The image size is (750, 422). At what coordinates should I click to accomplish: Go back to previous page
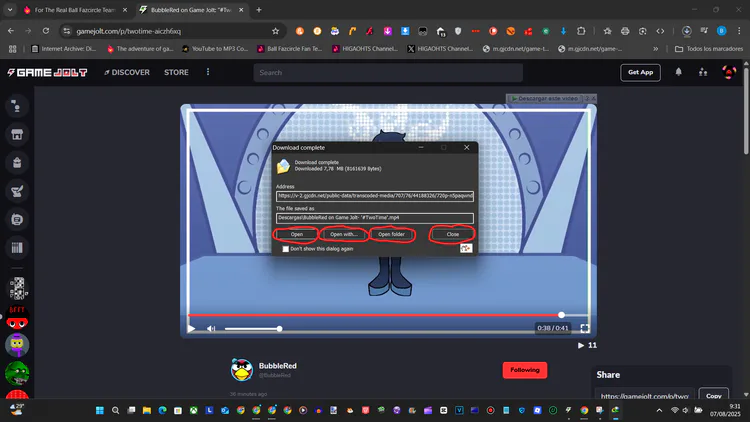coord(11,31)
